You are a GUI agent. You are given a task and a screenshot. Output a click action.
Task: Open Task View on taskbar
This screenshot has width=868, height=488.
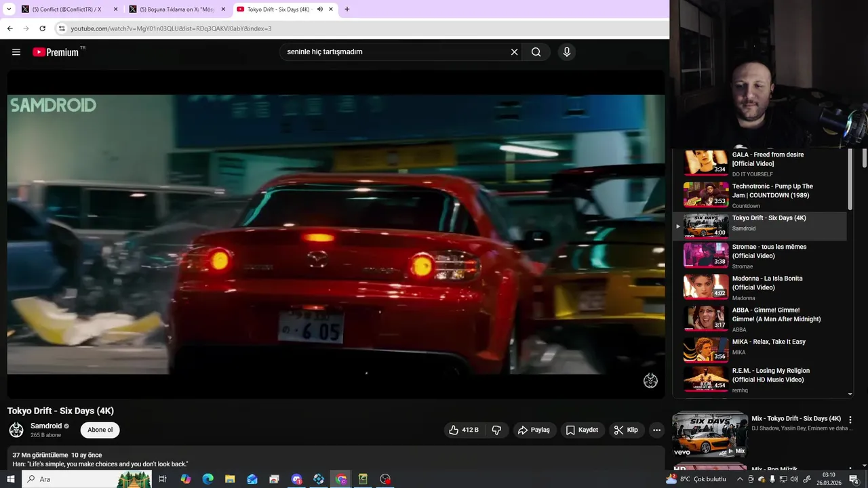click(163, 479)
